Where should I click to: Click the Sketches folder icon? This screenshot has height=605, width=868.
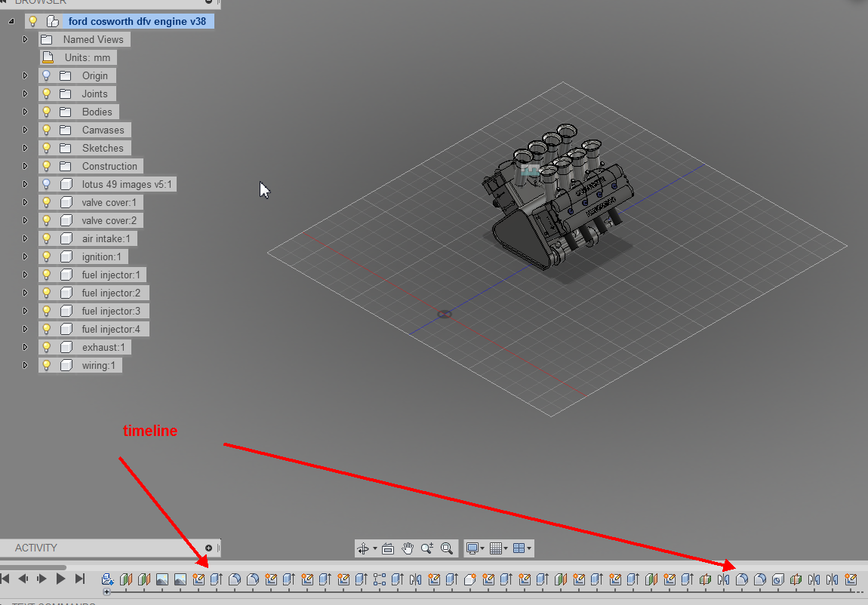tap(66, 148)
